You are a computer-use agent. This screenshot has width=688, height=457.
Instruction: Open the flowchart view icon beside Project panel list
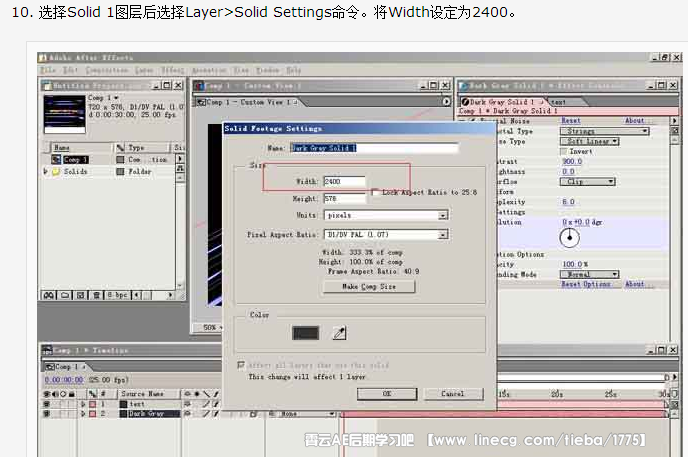pyautogui.click(x=180, y=168)
